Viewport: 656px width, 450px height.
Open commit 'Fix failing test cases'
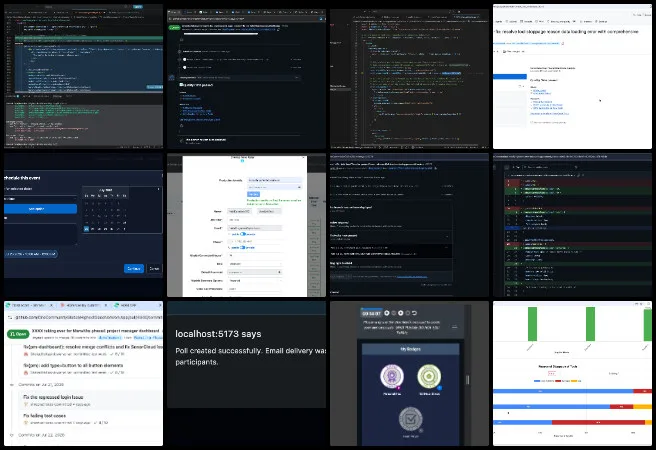coord(44,416)
